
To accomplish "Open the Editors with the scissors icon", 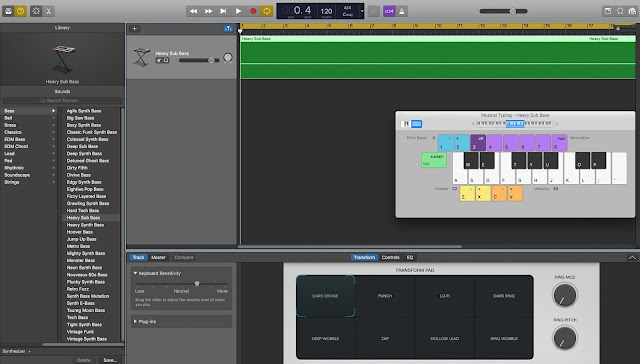I will coord(48,11).
